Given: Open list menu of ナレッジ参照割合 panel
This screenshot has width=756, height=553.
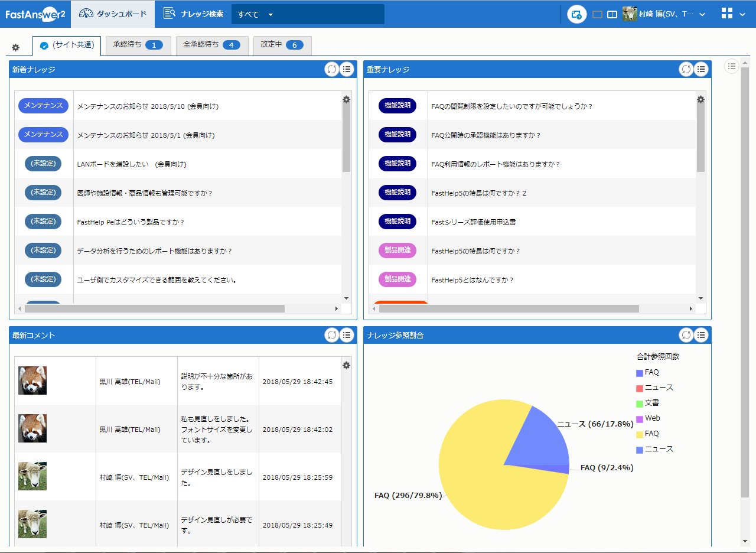Looking at the screenshot, I should coord(701,335).
